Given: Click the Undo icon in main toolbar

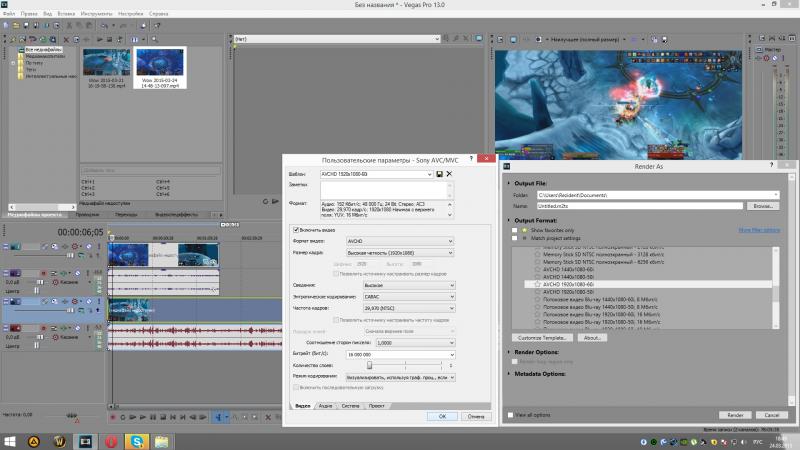Looking at the screenshot, I should (104, 26).
